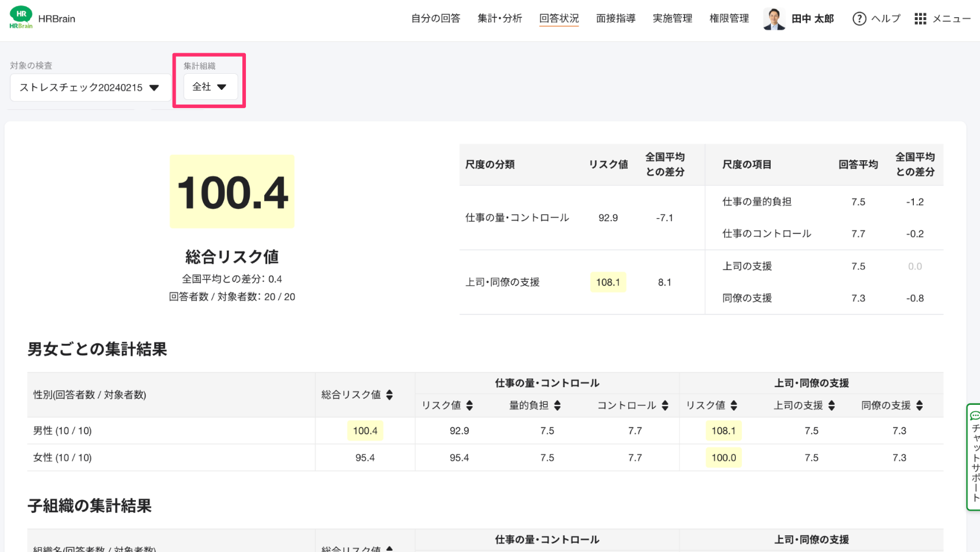The image size is (980, 552).
Task: Click the ヘルプ link text
Action: (x=885, y=19)
